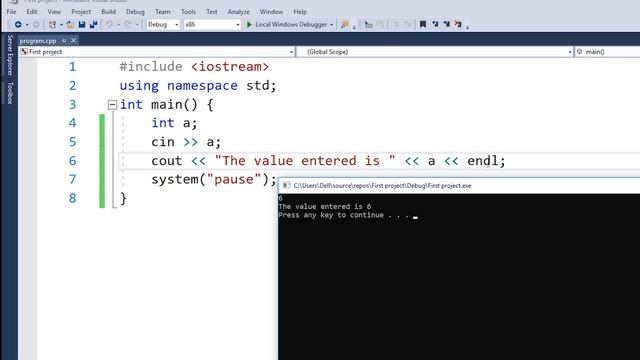The image size is (640, 360).
Task: Click the Find in Files toolbar icon
Action: 345,24
